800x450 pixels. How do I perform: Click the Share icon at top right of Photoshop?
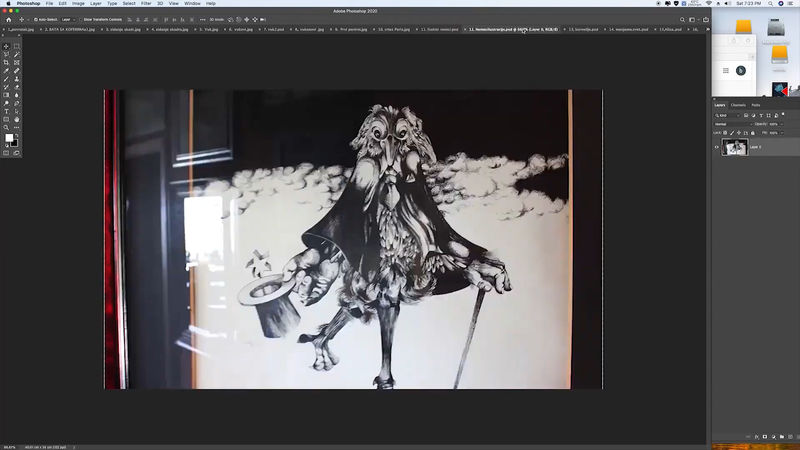pos(706,20)
